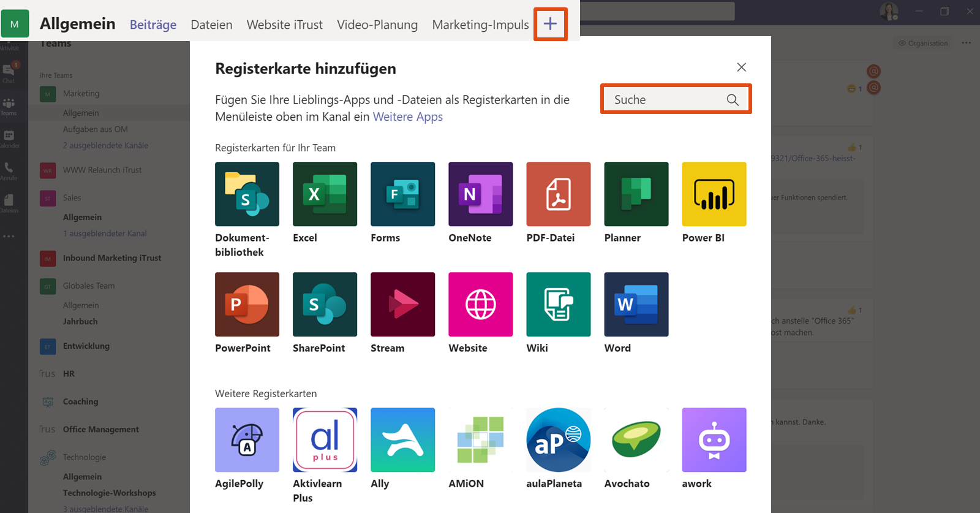Select the AgilePolly app icon

(x=247, y=440)
